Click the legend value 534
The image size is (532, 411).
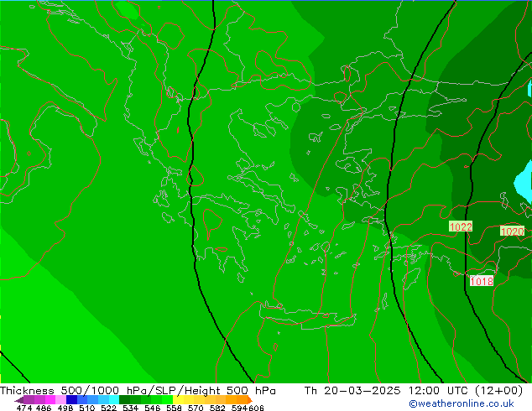point(131,408)
